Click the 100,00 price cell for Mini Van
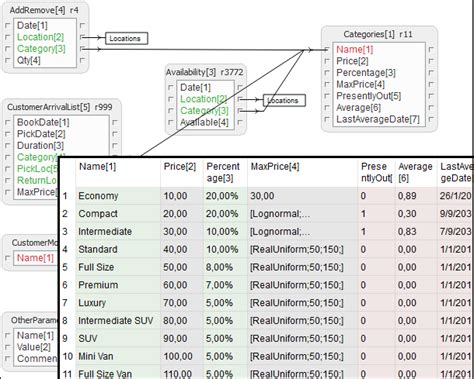Viewport: 474px width, 379px height. point(182,356)
